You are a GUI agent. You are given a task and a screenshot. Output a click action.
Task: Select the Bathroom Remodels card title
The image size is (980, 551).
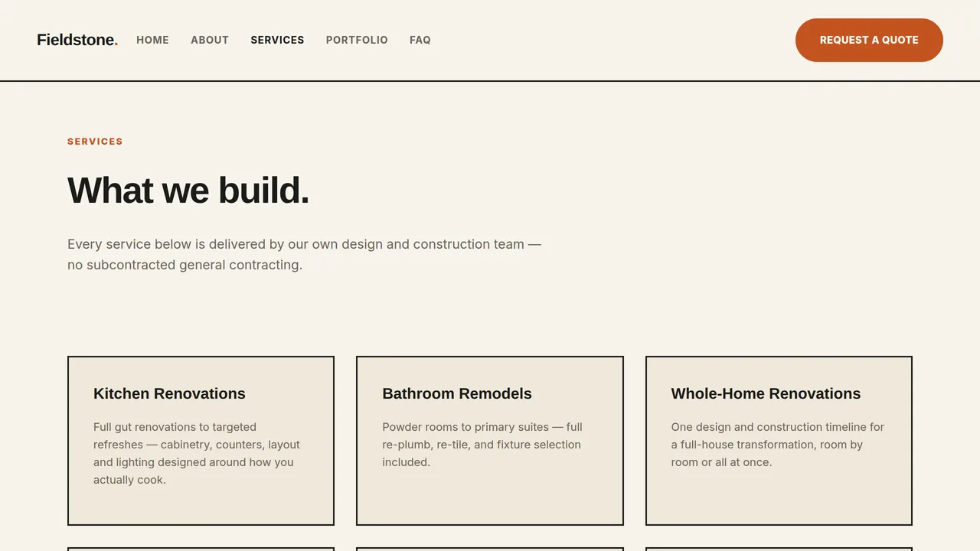coord(457,393)
